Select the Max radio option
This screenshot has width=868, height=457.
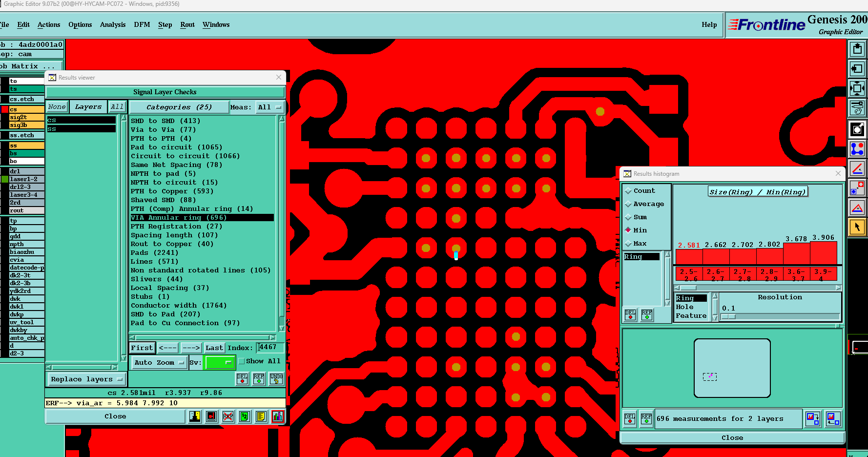(x=628, y=244)
